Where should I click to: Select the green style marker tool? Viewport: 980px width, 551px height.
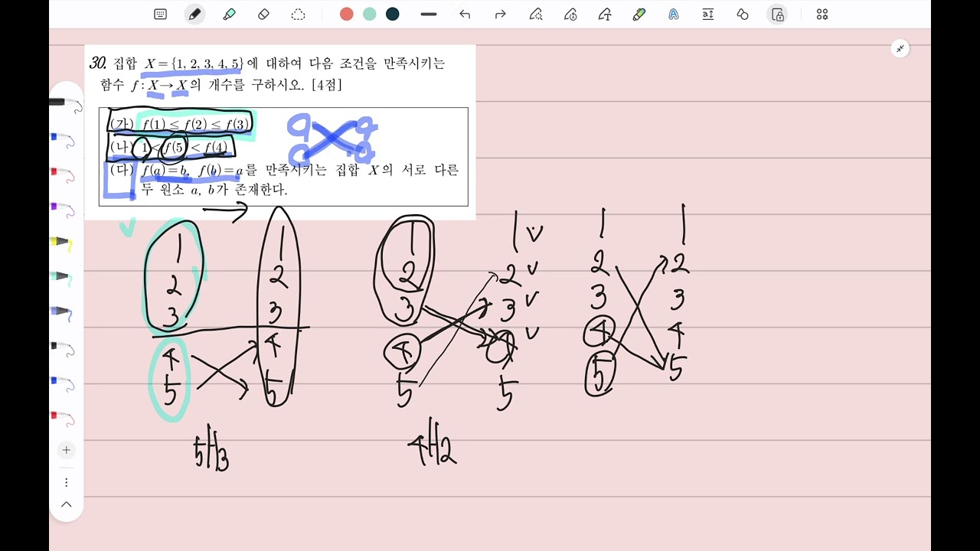click(639, 14)
